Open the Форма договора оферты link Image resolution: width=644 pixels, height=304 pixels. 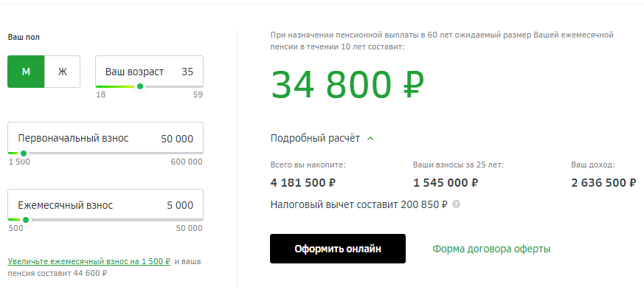coord(491,249)
